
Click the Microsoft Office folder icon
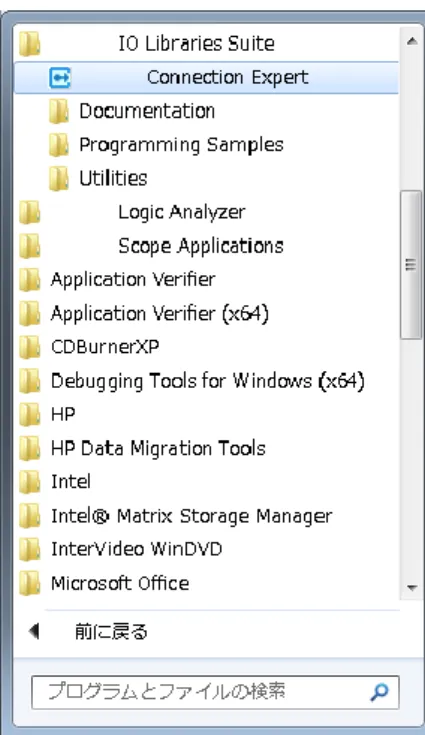coord(30,584)
